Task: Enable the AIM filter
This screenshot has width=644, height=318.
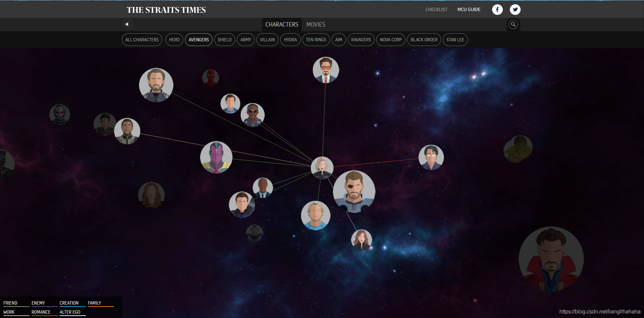Action: click(x=339, y=40)
